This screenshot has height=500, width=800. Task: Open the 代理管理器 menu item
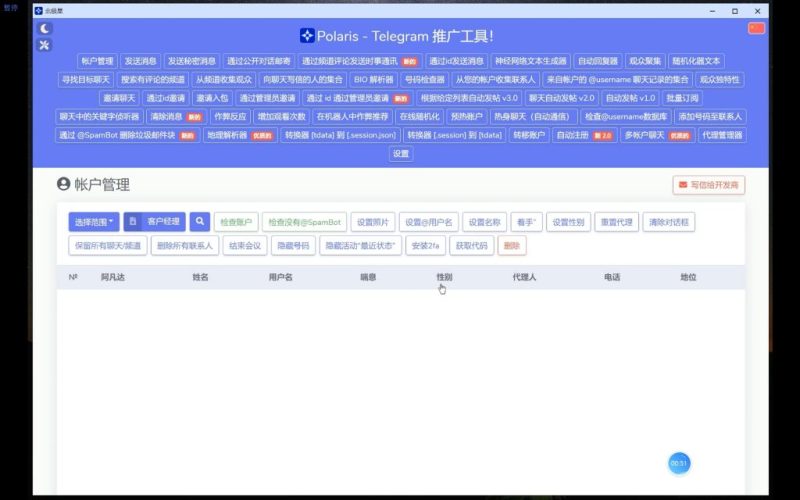[x=722, y=135]
